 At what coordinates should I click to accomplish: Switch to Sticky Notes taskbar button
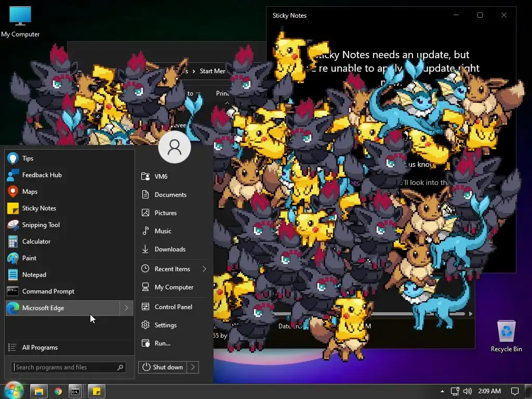click(96, 391)
